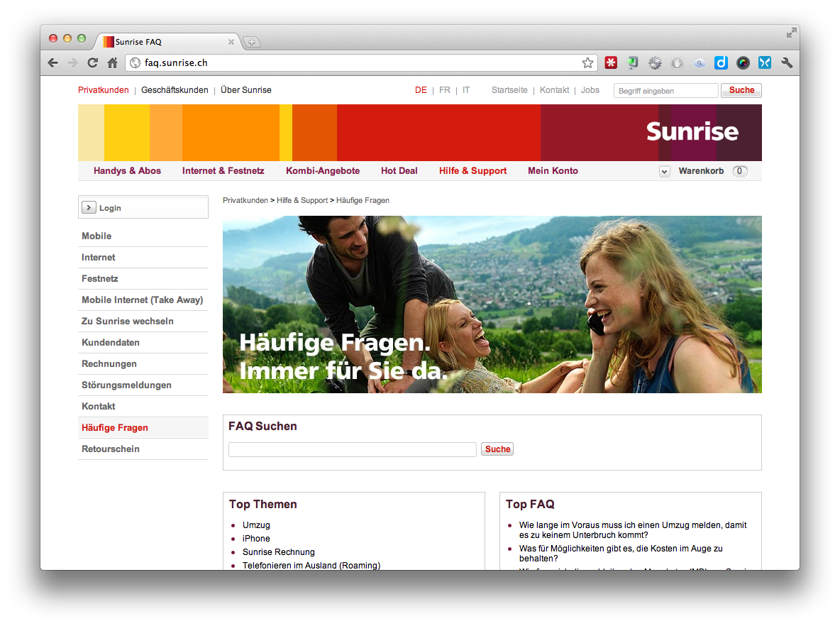The height and width of the screenshot is (626, 840).
Task: Open Rechnungen in the sidebar
Action: [x=143, y=364]
